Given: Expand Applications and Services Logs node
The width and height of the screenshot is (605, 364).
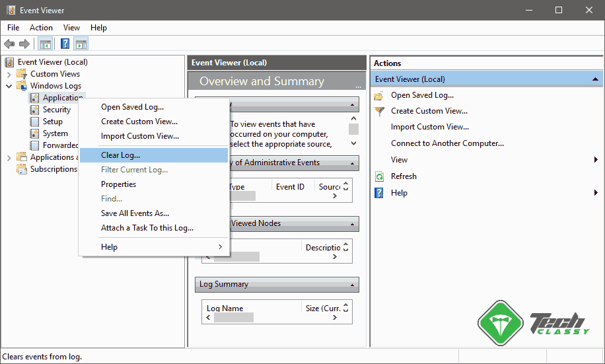Looking at the screenshot, I should [9, 157].
